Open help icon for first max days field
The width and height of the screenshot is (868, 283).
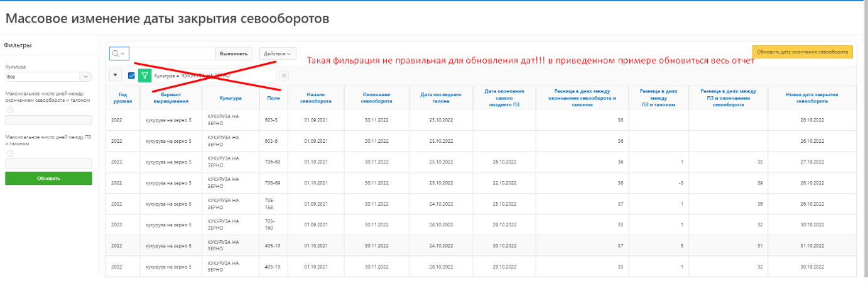tap(9, 109)
